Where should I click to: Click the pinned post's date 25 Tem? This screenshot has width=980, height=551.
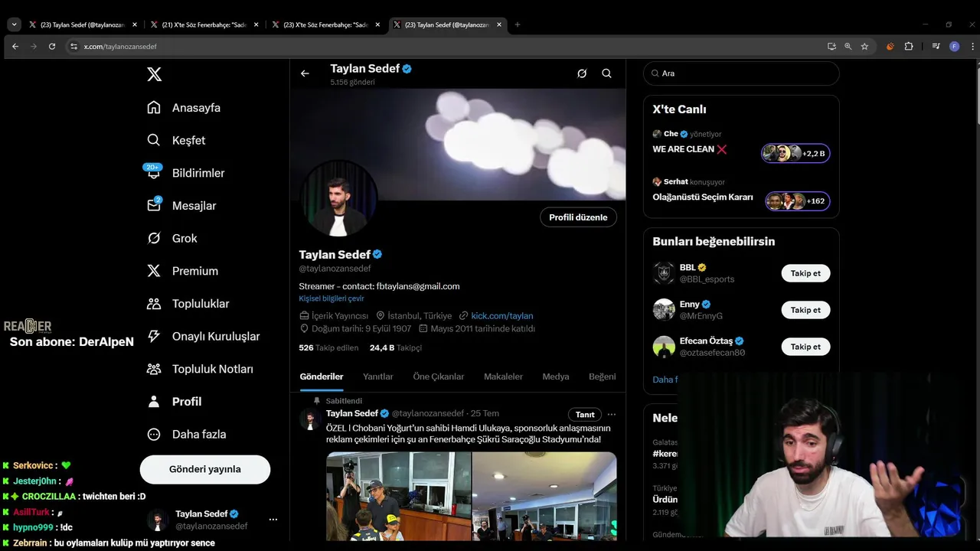[x=485, y=414]
